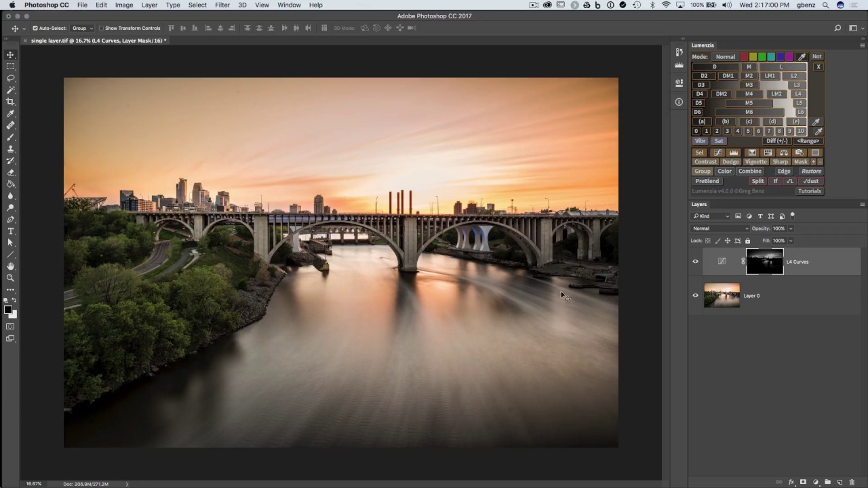Toggle visibility of Layer 0
868x488 pixels.
click(x=695, y=296)
